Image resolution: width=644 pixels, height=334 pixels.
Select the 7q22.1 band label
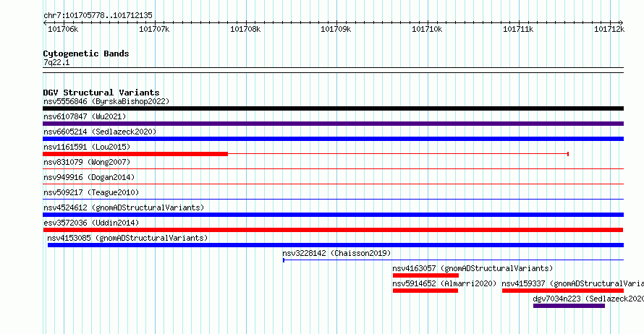(56, 62)
